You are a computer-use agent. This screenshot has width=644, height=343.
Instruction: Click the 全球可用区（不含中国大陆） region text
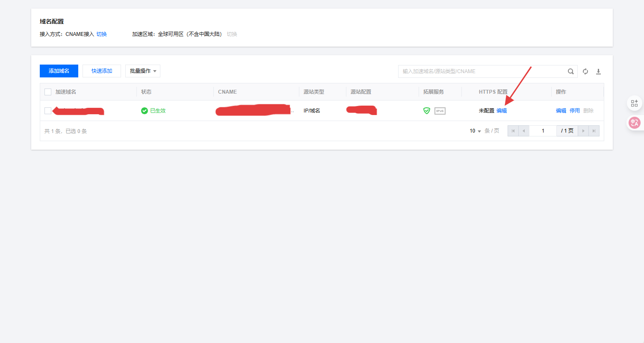pos(190,34)
